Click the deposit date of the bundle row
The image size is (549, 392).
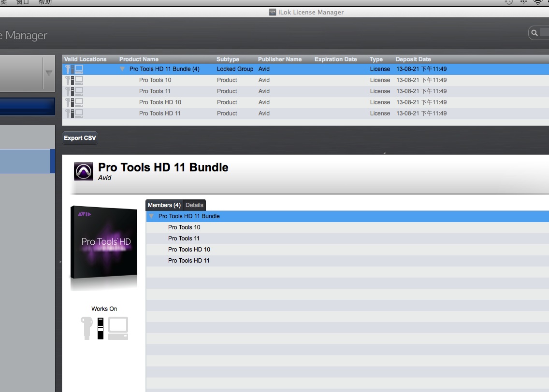coord(421,69)
